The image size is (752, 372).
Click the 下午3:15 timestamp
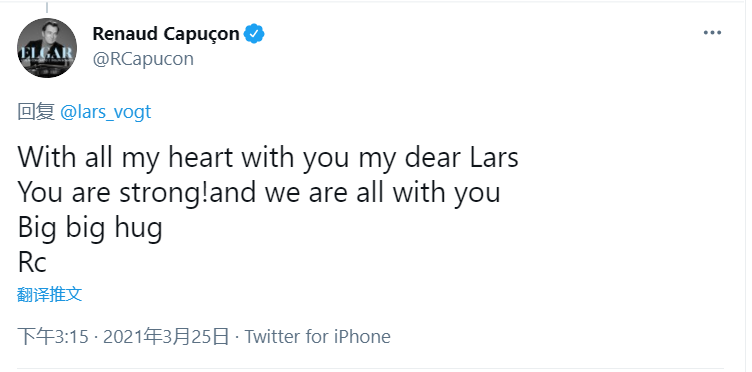pyautogui.click(x=53, y=337)
